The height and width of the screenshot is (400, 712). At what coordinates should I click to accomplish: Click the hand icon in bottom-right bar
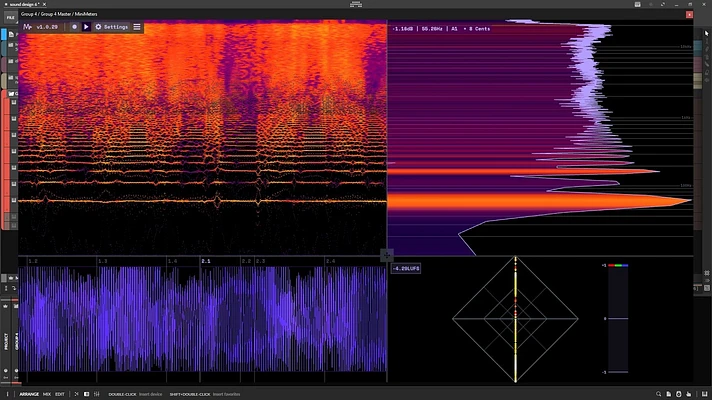(689, 394)
